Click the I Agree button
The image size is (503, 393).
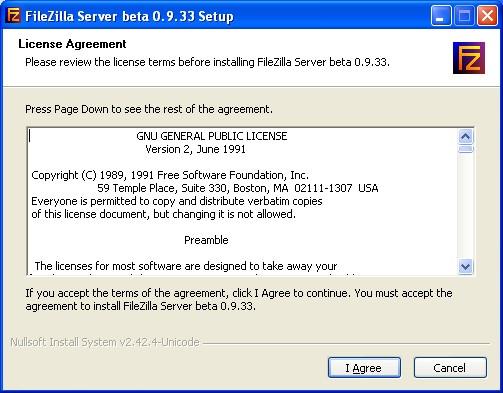(364, 368)
